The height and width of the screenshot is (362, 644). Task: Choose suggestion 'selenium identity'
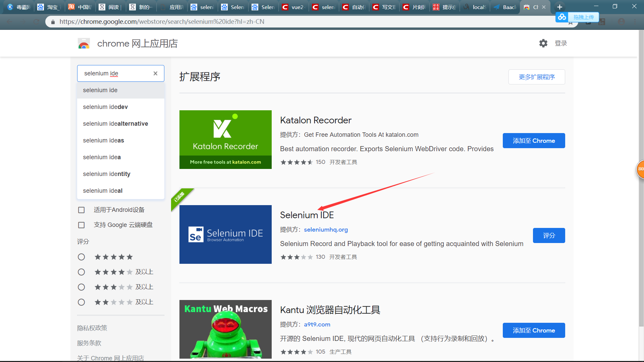click(x=121, y=174)
